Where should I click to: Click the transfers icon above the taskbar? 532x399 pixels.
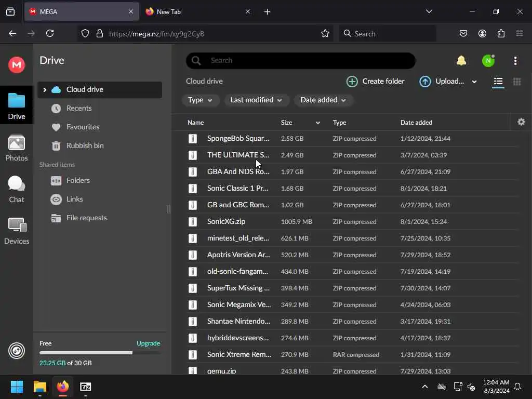tap(16, 351)
